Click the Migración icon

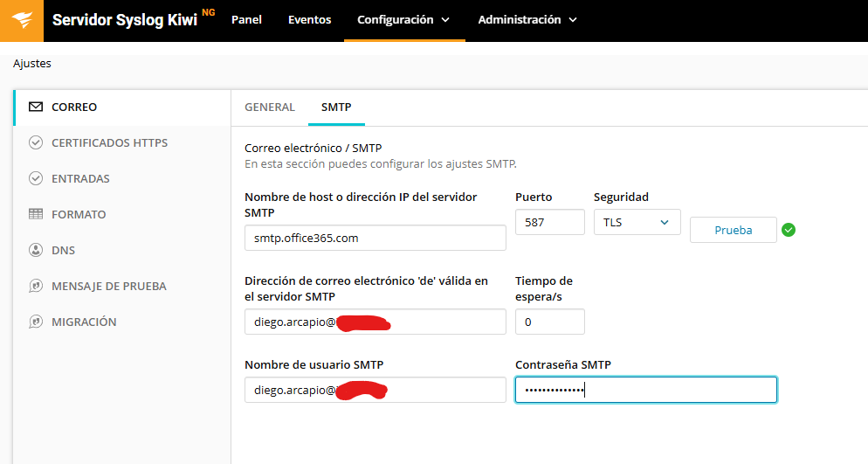coord(36,322)
